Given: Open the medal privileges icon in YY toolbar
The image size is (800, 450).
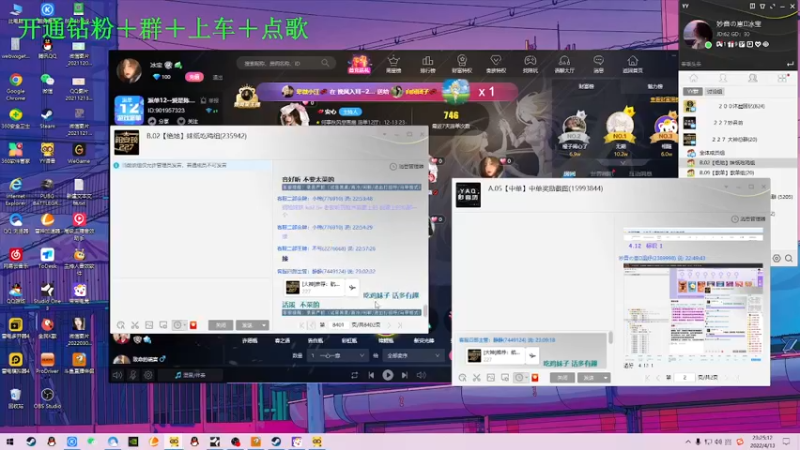Looking at the screenshot, I should [462, 64].
